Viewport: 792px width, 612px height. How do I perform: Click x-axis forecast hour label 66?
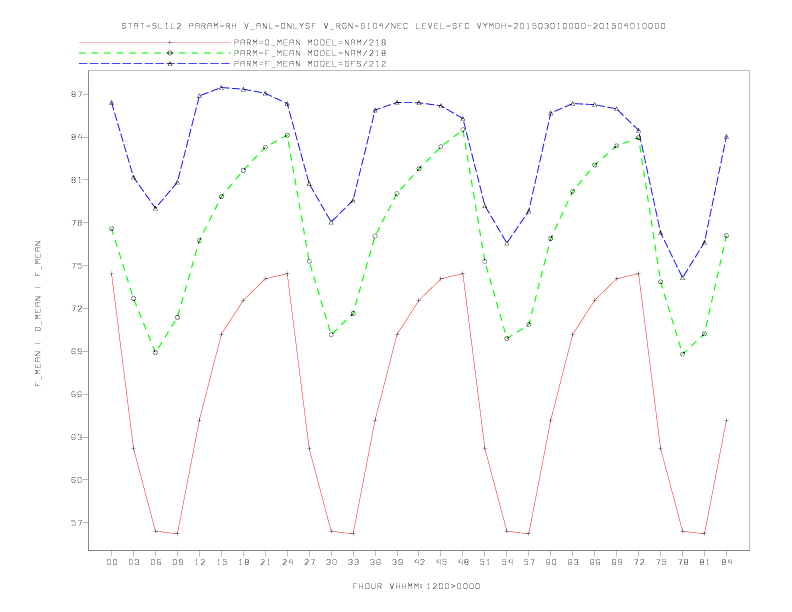[595, 562]
